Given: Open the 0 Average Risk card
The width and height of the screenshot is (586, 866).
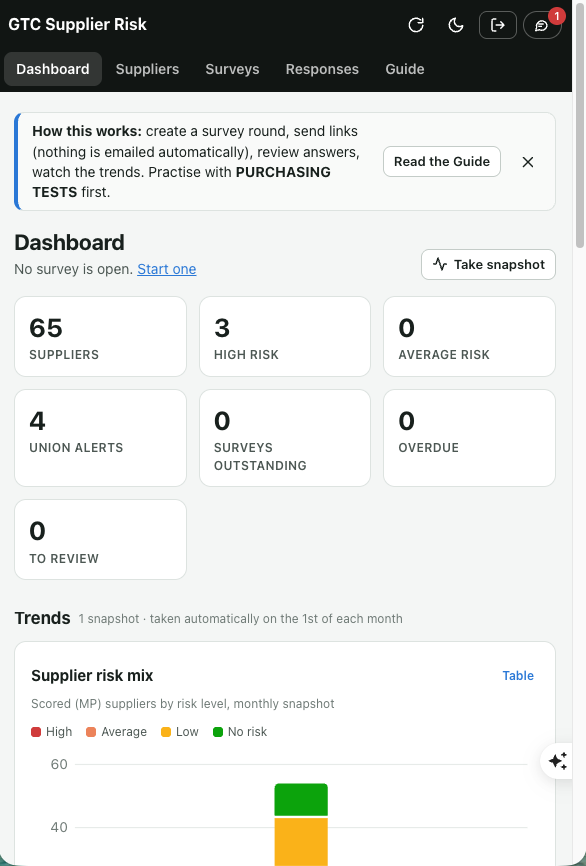Looking at the screenshot, I should (x=469, y=337).
